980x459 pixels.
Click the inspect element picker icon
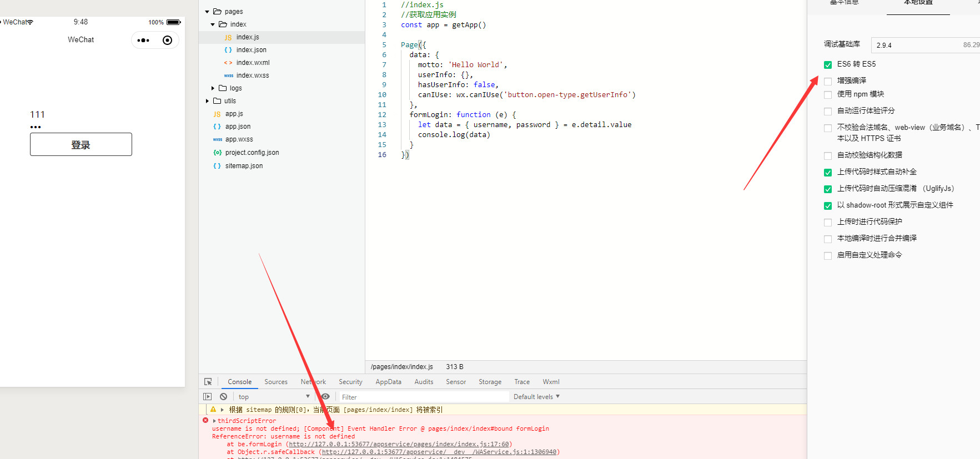pyautogui.click(x=208, y=382)
